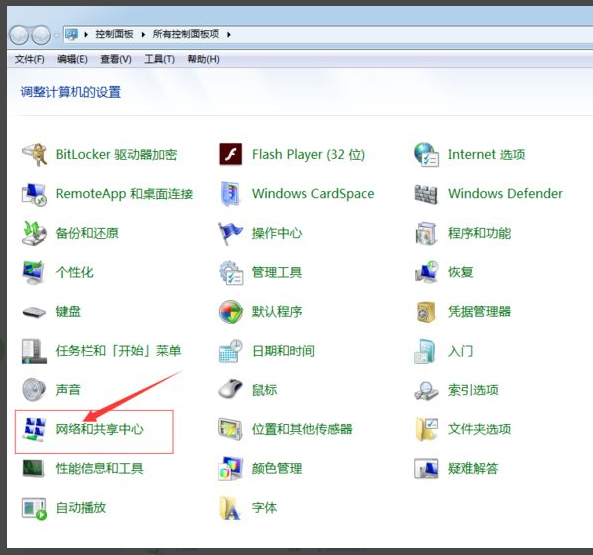Open the 颜色管理 icon
The image size is (593, 555).
tap(231, 468)
